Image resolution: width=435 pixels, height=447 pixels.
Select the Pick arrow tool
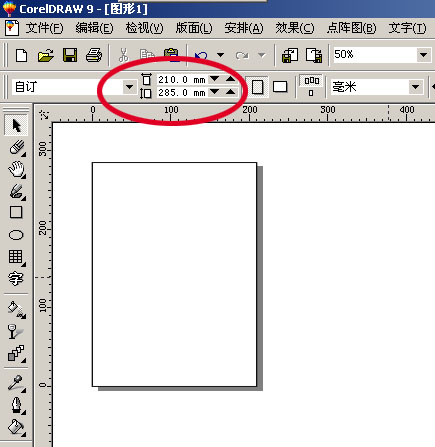pos(16,125)
